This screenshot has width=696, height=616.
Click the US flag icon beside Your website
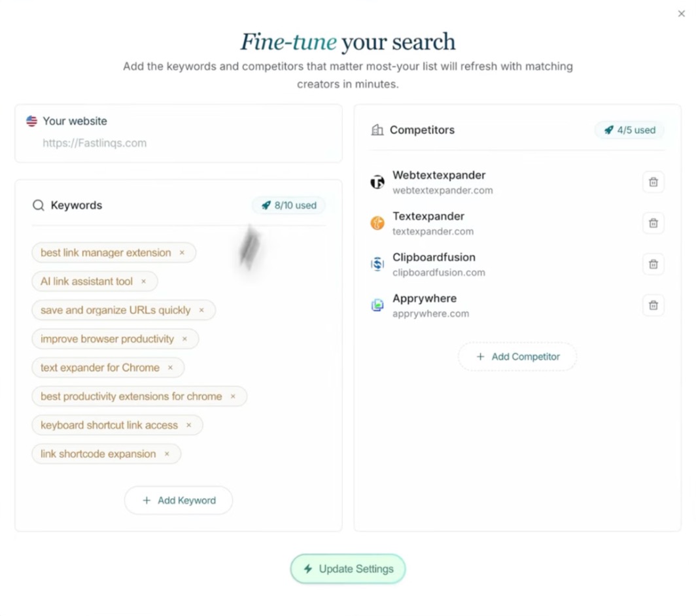tap(31, 121)
